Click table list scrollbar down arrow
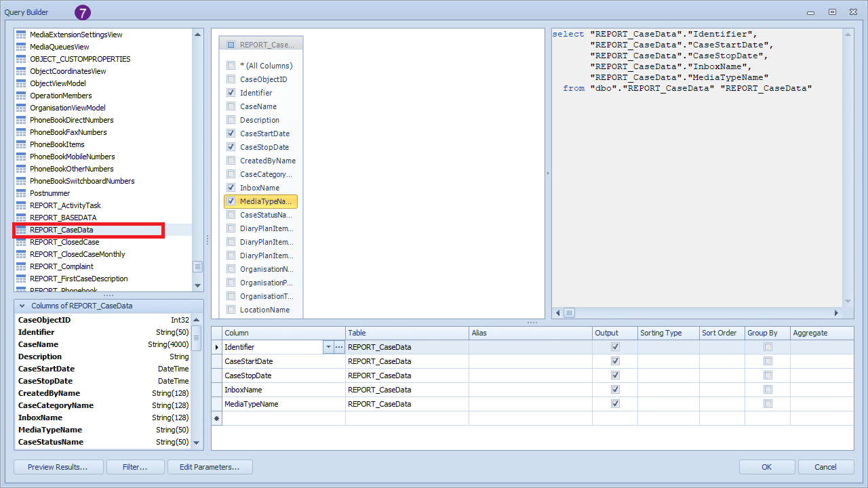Viewport: 868px width, 488px height. [197, 286]
